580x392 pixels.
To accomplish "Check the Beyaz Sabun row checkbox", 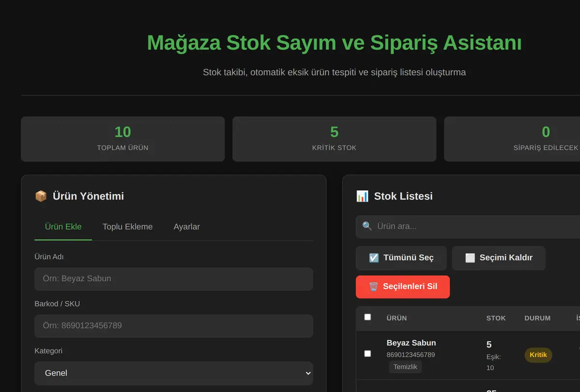I will 367,354.
